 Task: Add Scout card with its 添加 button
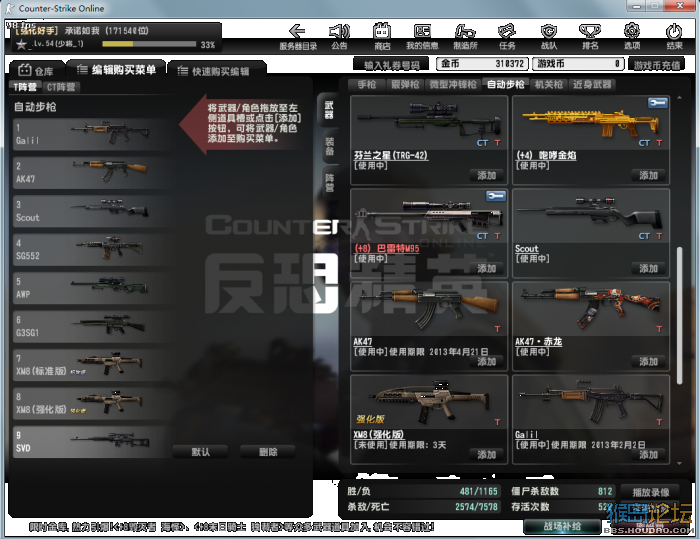(x=649, y=268)
